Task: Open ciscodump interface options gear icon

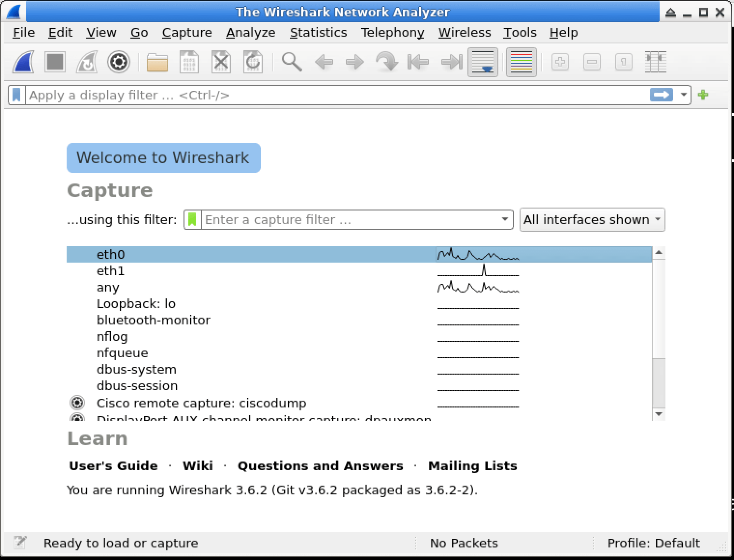Action: coord(77,403)
